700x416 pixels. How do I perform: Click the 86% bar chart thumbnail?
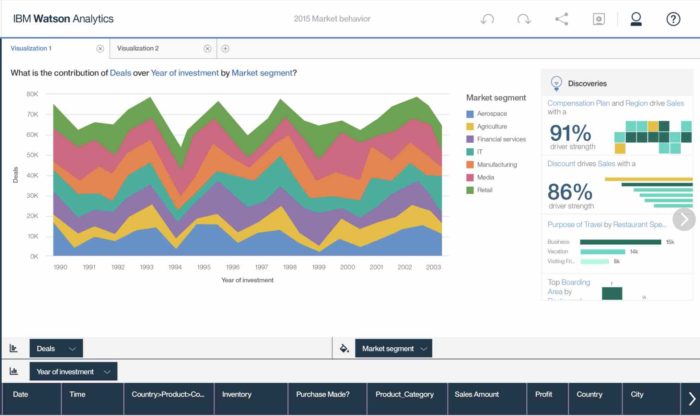point(649,193)
